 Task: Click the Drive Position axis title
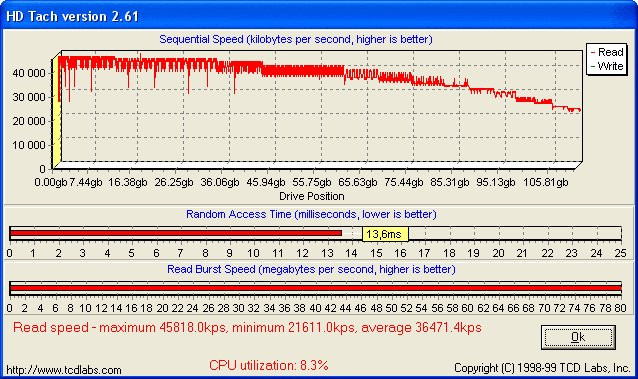point(312,196)
